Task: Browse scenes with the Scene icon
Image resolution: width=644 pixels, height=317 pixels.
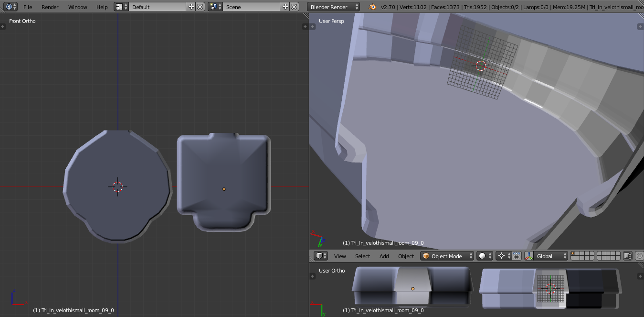Action: point(216,7)
